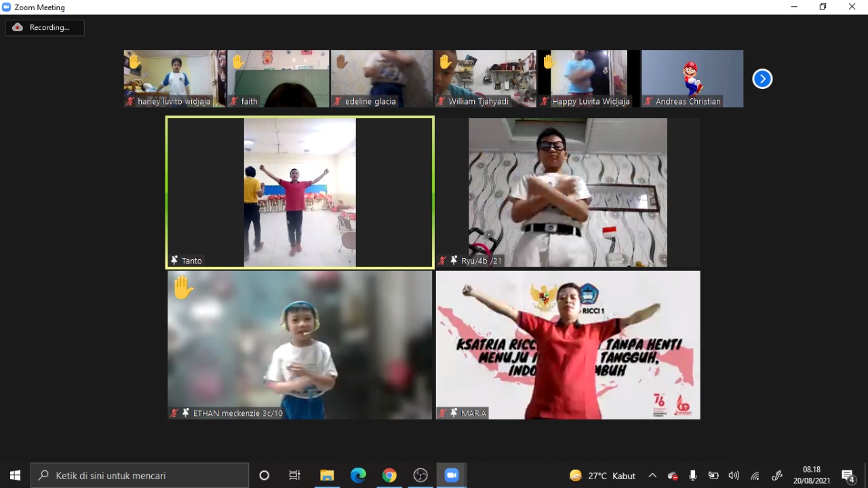Open Task View on the taskbar
Screen dimensions: 868x488
295,475
